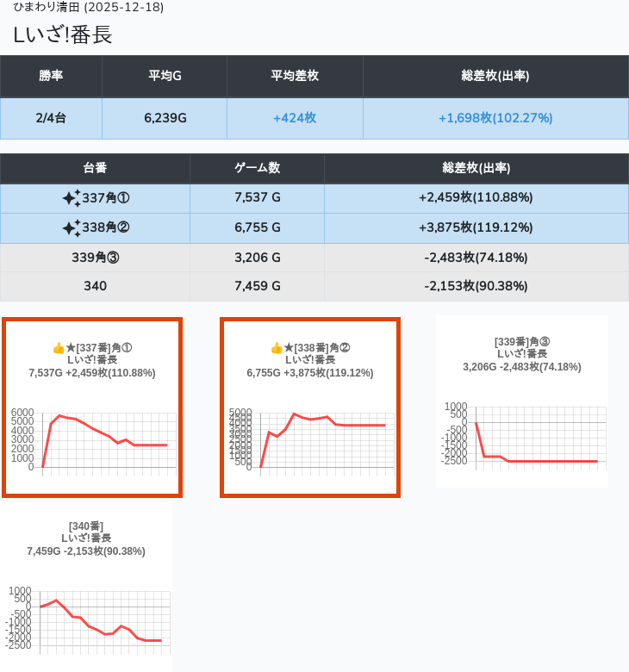The image size is (629, 672).
Task: Select the +1,698枚(102.27%) total value
Action: [x=495, y=118]
